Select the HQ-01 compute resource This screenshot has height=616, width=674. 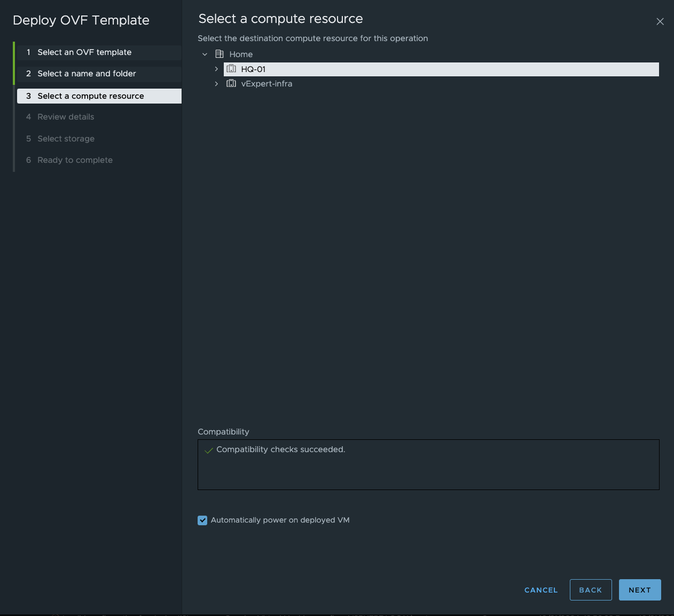252,69
